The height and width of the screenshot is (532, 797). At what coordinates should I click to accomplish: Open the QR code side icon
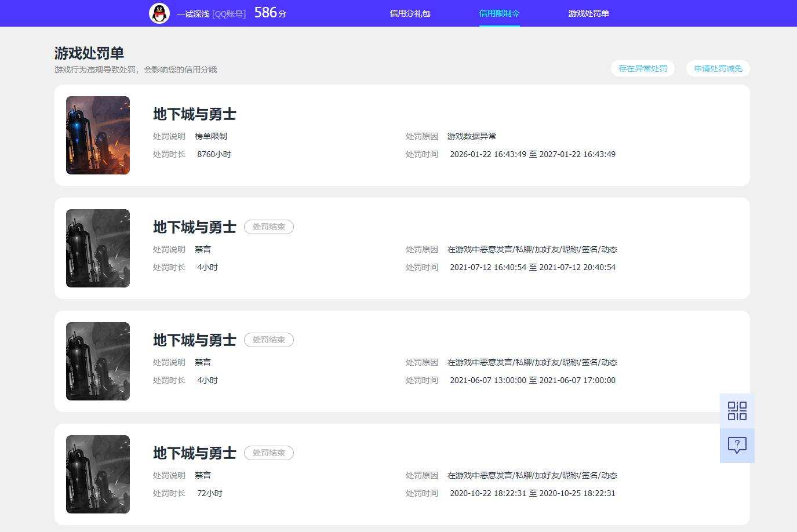[737, 411]
